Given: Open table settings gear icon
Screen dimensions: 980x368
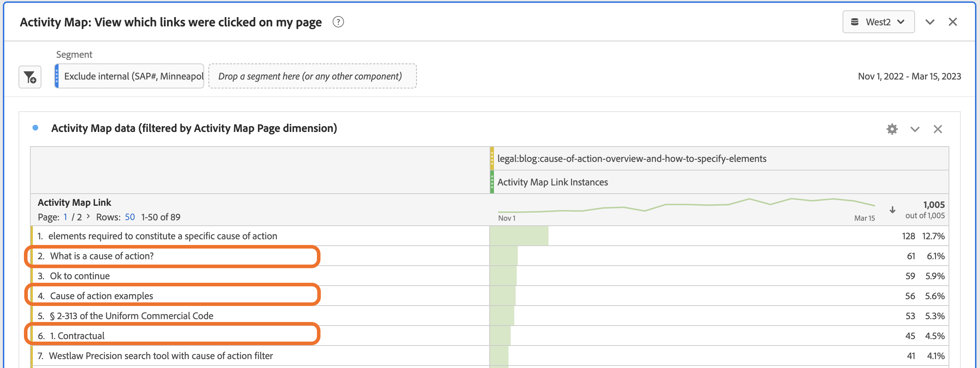Looking at the screenshot, I should [x=892, y=129].
